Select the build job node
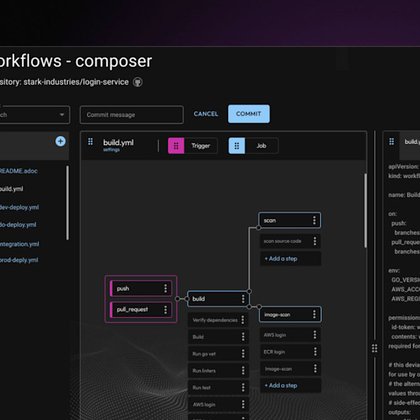Image resolution: width=420 pixels, height=420 pixels. coord(218,299)
